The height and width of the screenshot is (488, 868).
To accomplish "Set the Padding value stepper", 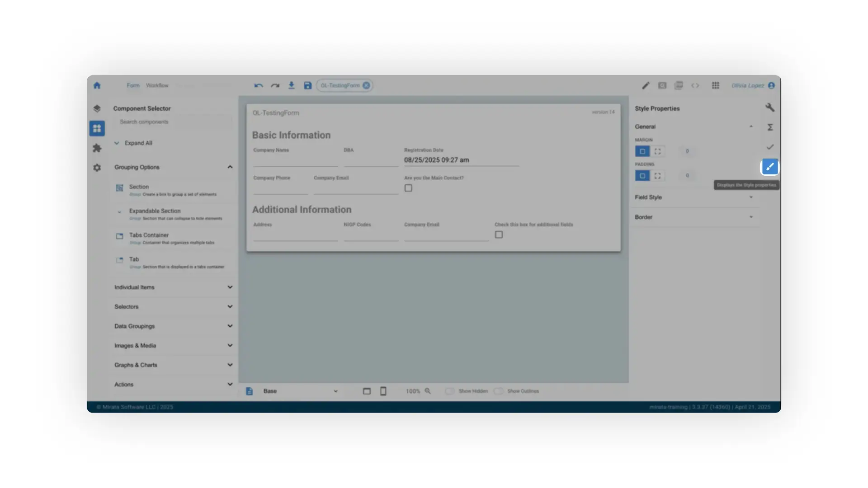I will pos(687,175).
